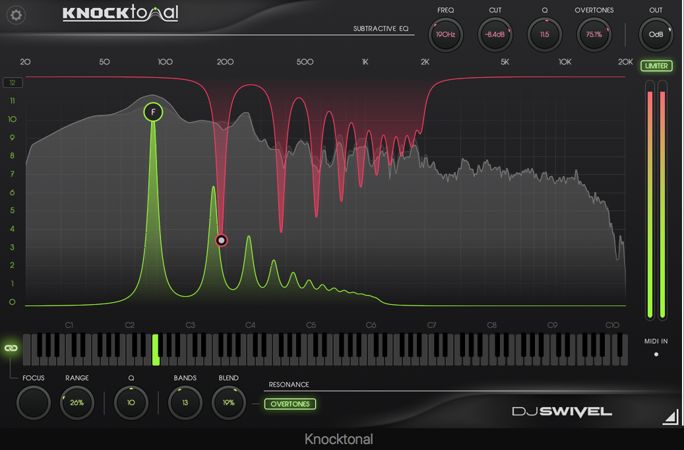Viewport: 684px width, 450px height.
Task: Toggle the Limiter button
Action: tap(656, 66)
